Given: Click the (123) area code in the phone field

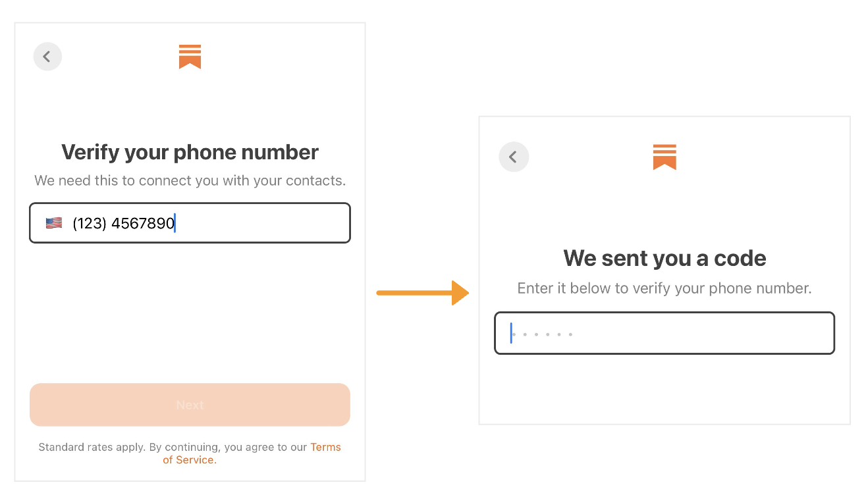Looking at the screenshot, I should pyautogui.click(x=90, y=223).
